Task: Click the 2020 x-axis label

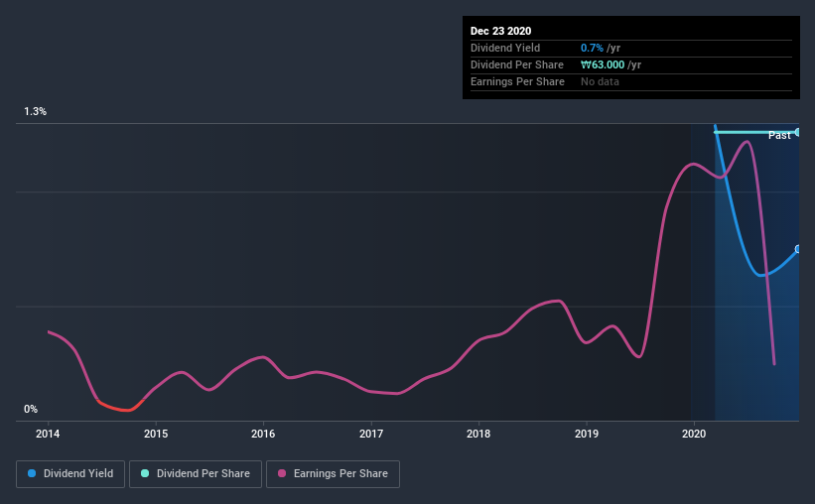Action: coord(694,434)
